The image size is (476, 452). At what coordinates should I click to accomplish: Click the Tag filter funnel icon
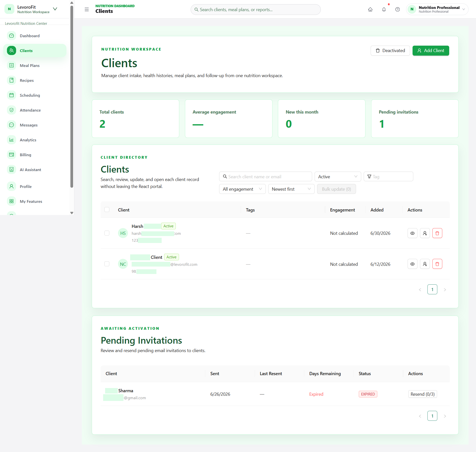pos(369,177)
